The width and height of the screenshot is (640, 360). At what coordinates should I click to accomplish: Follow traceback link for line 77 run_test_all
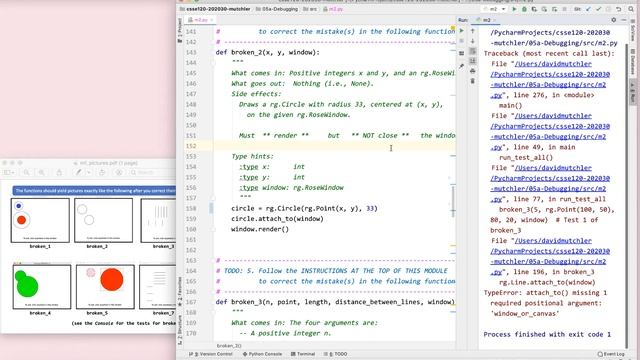(x=550, y=184)
